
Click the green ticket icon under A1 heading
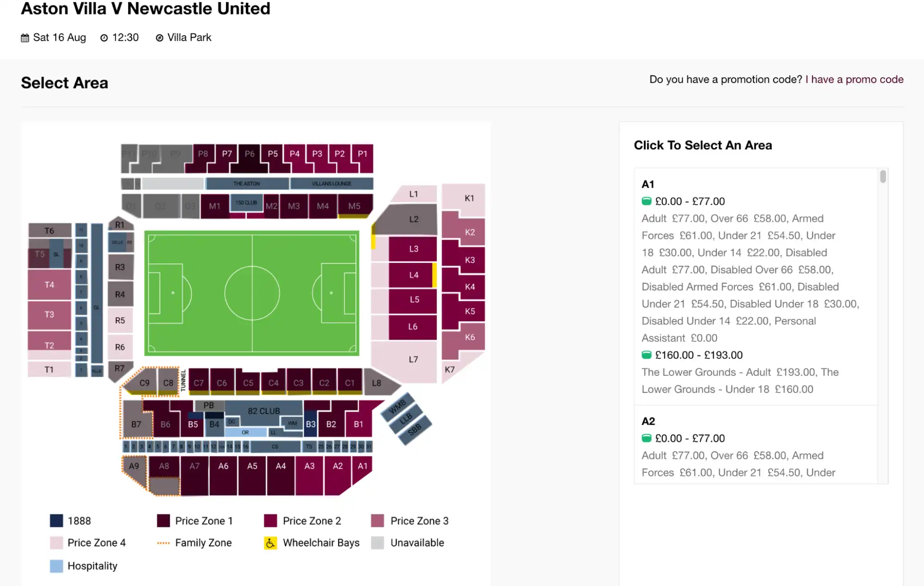tap(647, 201)
